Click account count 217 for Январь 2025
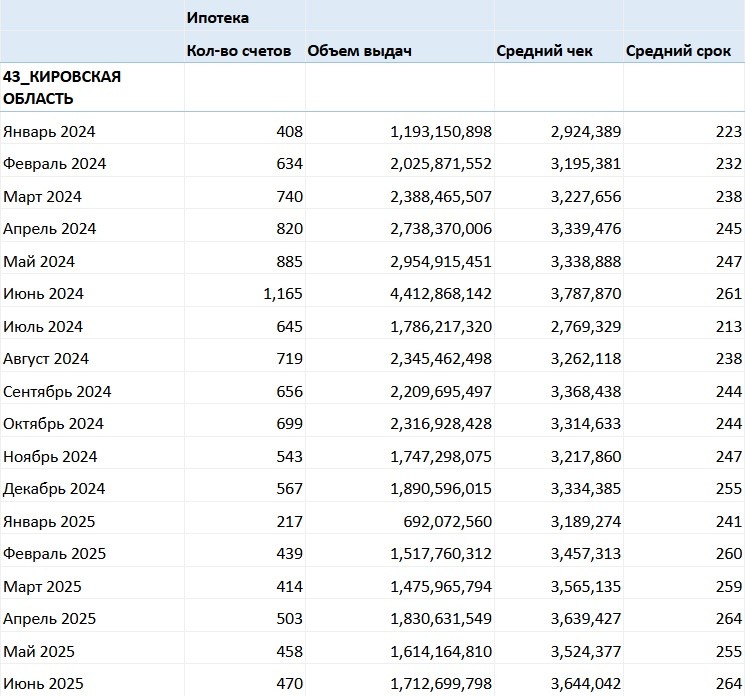This screenshot has width=745, height=696. 289,522
